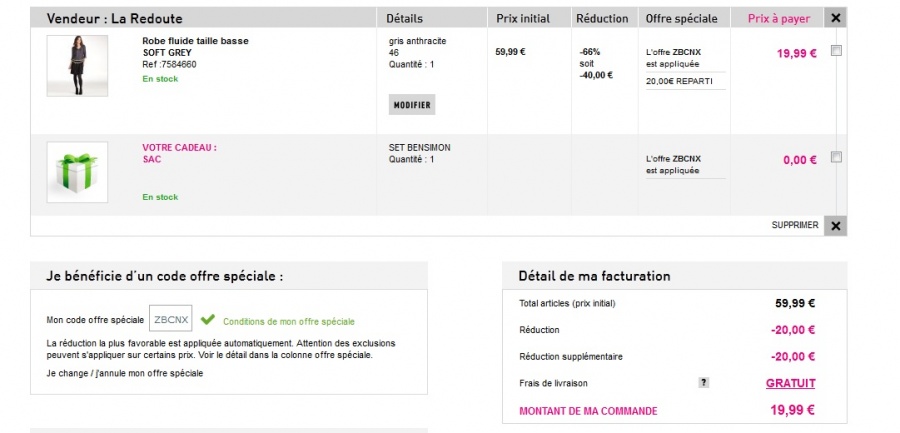Viewport: 900px width, 433px height.
Task: Click the GRATUIT delivery link
Action: [790, 383]
